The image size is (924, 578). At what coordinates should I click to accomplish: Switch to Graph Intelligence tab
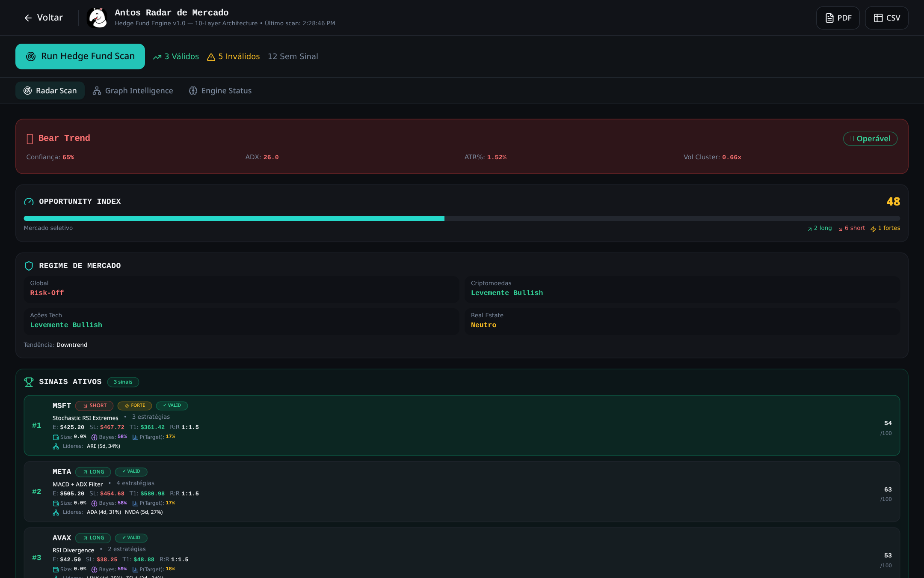(133, 91)
